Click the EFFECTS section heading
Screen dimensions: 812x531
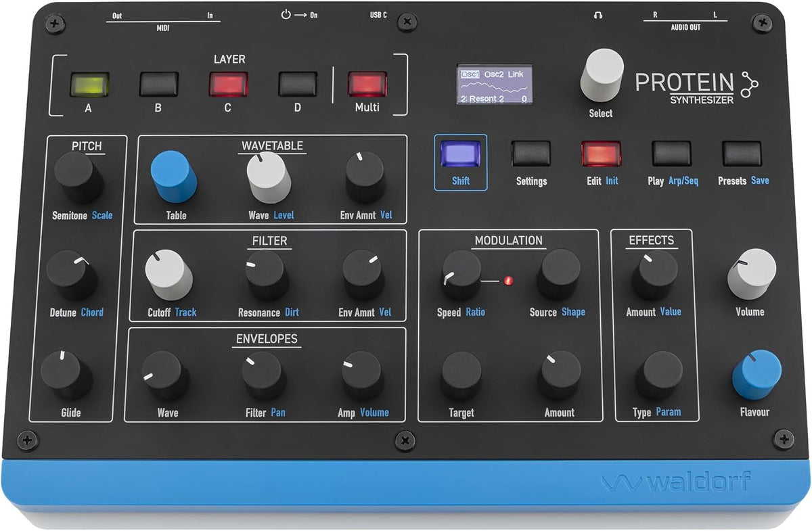[x=651, y=240]
